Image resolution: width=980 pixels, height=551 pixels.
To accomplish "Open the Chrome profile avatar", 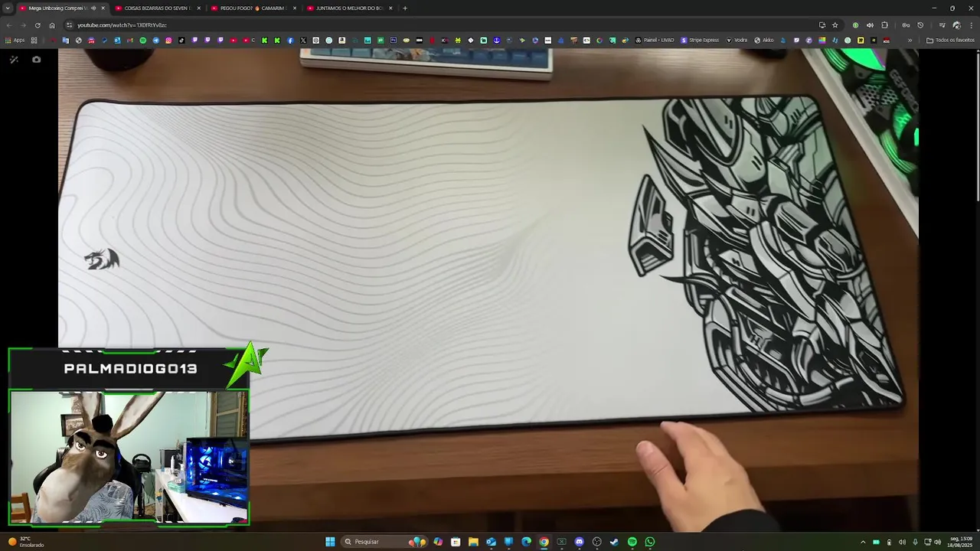I will 956,25.
